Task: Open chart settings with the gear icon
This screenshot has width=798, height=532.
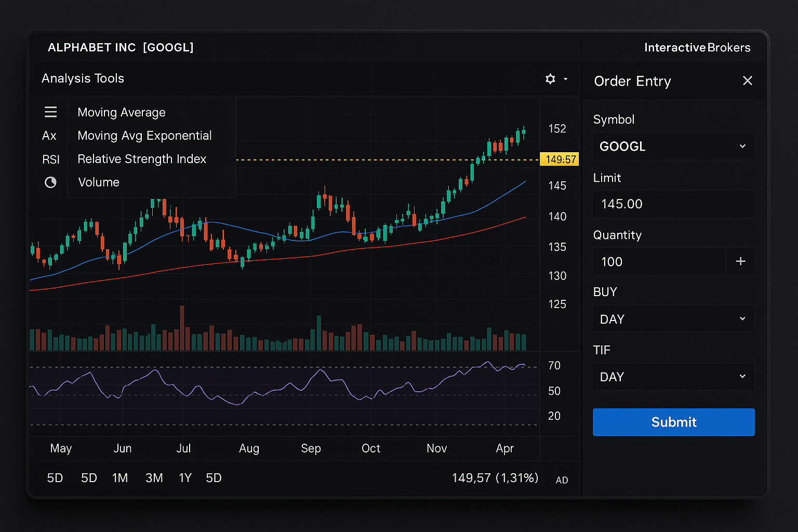Action: coord(550,79)
